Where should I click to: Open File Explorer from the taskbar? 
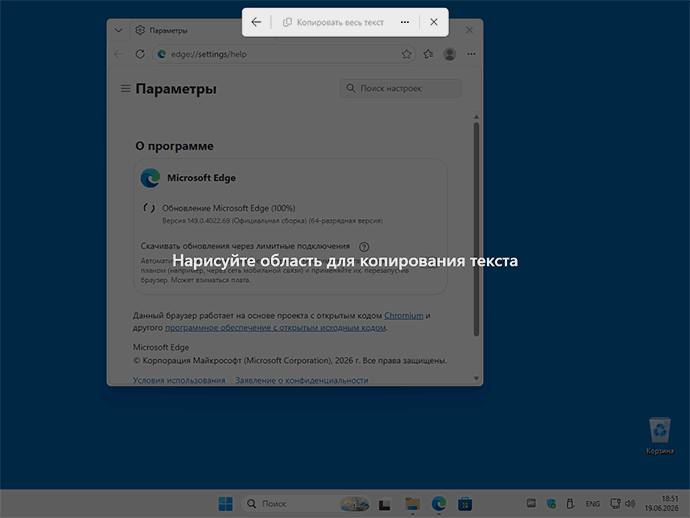[x=412, y=503]
